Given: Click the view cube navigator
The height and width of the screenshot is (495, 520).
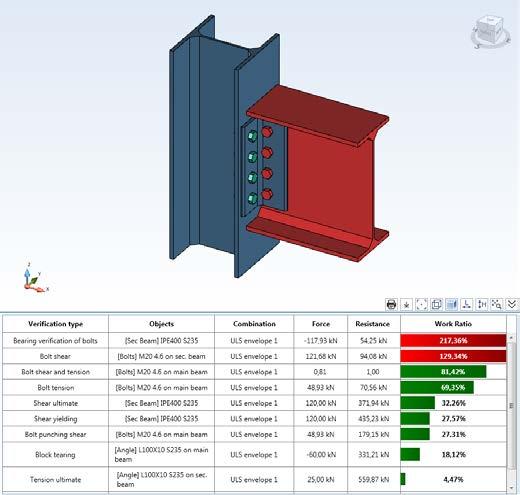Looking at the screenshot, I should 490,32.
